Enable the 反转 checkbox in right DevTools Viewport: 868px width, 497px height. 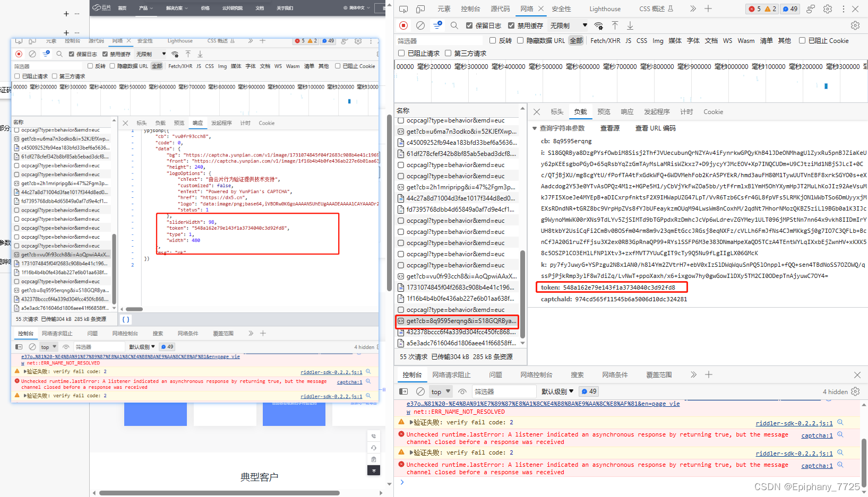click(493, 40)
